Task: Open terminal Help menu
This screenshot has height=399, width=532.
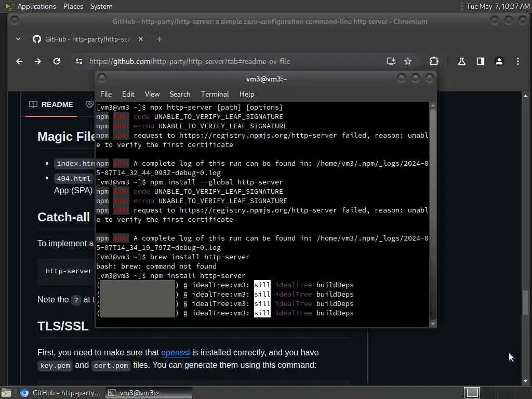Action: 247,95
